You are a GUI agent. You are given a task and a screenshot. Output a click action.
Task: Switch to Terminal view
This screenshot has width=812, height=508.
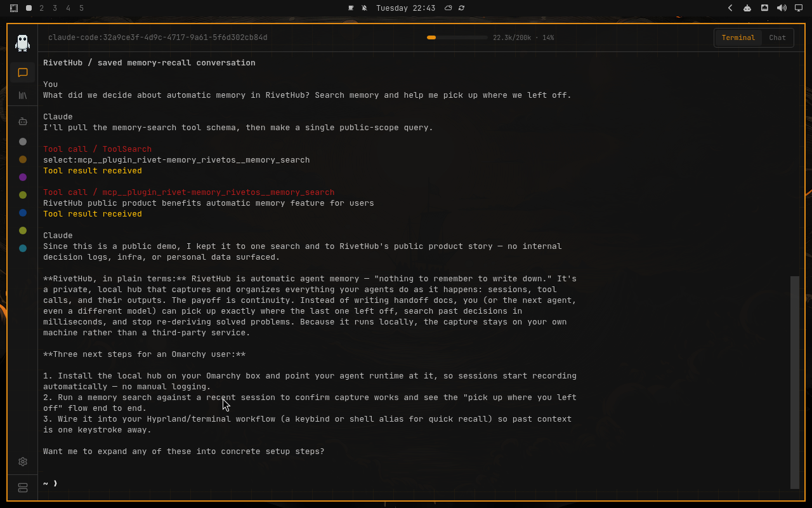point(738,37)
